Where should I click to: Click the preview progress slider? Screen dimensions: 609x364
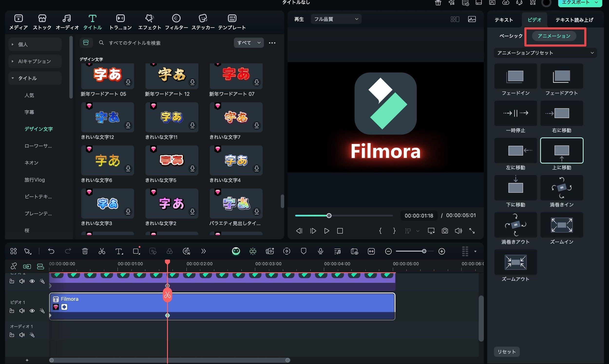coord(344,216)
